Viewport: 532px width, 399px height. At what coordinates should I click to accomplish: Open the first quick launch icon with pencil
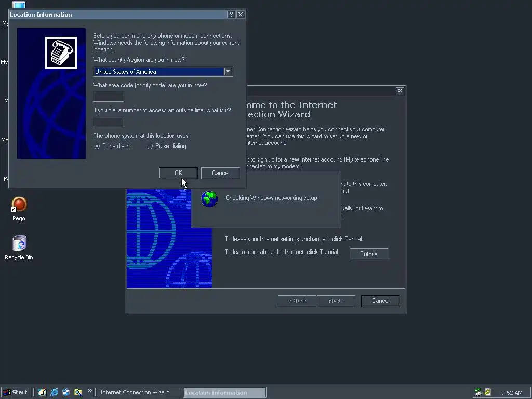click(x=42, y=392)
